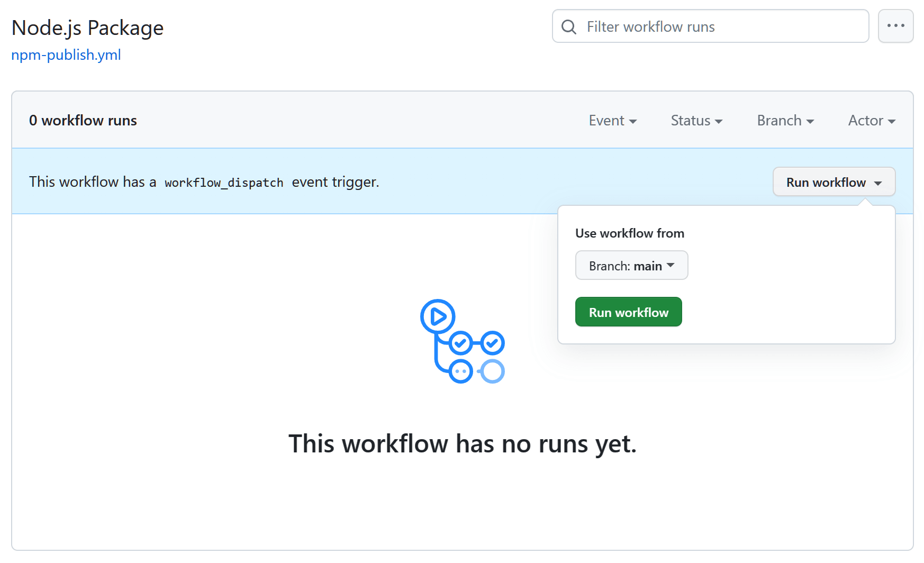The width and height of the screenshot is (924, 563).
Task: Click the Use workflow from label
Action: click(x=629, y=233)
